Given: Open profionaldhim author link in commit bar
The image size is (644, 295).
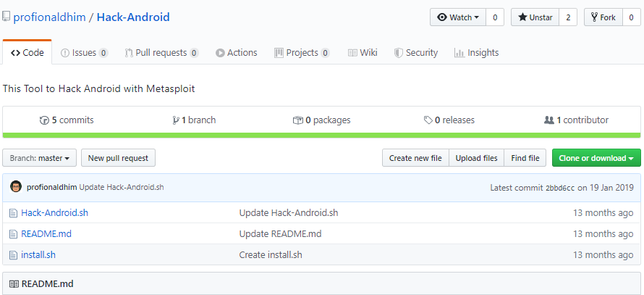Looking at the screenshot, I should point(52,187).
